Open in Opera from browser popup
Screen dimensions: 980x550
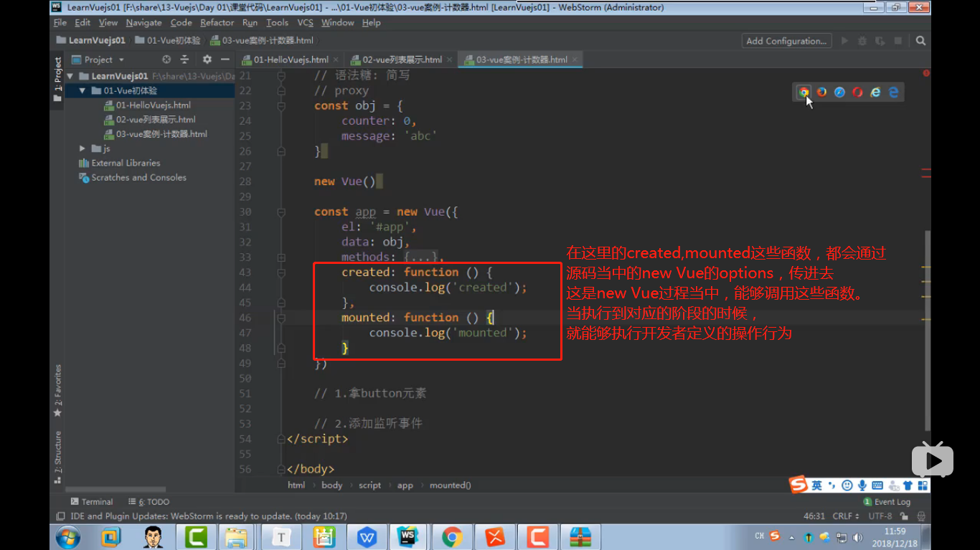pyautogui.click(x=857, y=93)
